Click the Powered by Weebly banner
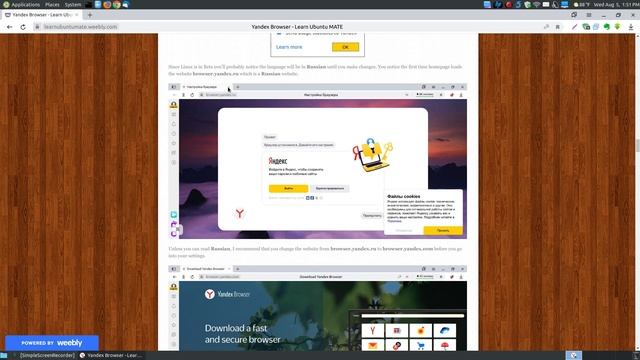Screen dimensions: 640x360 pyautogui.click(x=52, y=343)
